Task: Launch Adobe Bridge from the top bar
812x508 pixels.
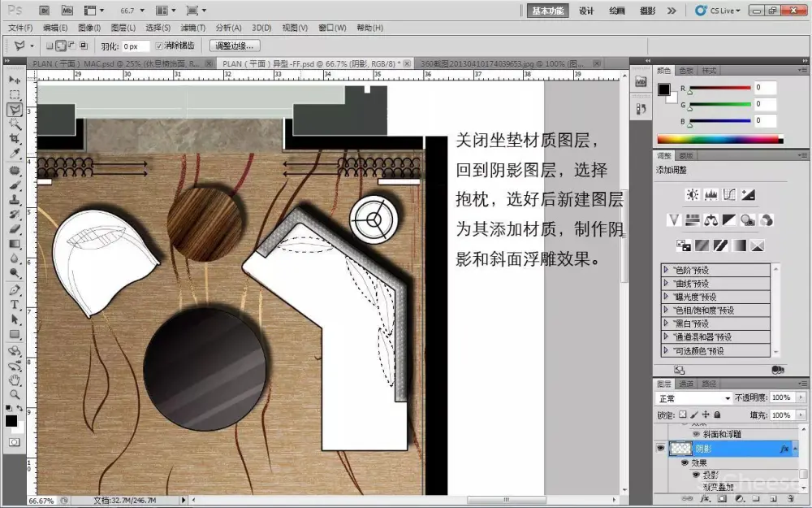Action: pyautogui.click(x=45, y=11)
